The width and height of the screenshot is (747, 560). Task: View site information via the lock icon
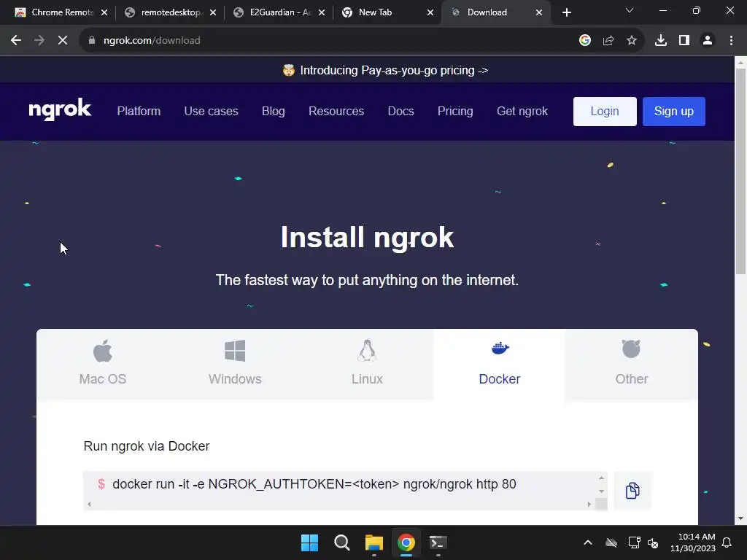(92, 41)
